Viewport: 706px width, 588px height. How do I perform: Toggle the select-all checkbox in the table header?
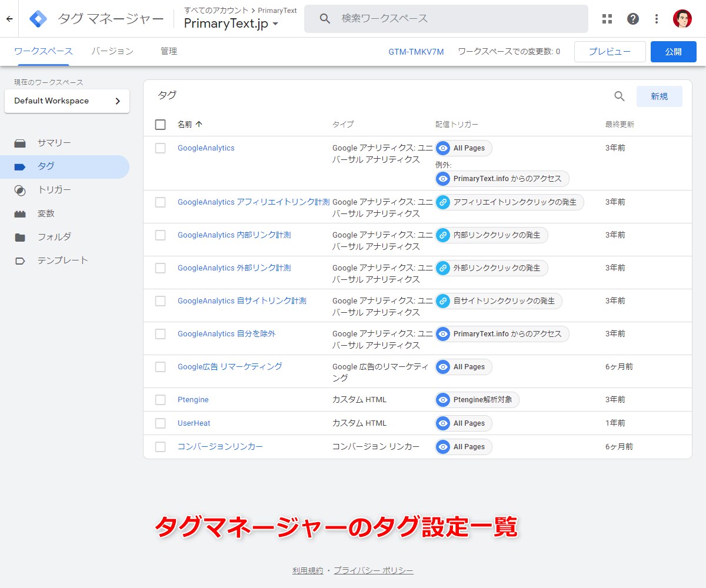coord(161,125)
